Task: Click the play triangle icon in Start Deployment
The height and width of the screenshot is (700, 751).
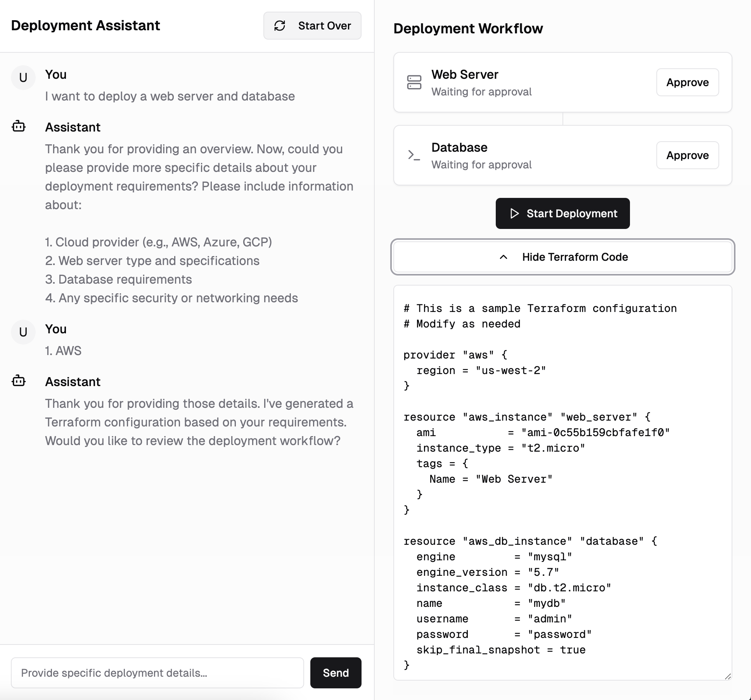Action: coord(514,213)
